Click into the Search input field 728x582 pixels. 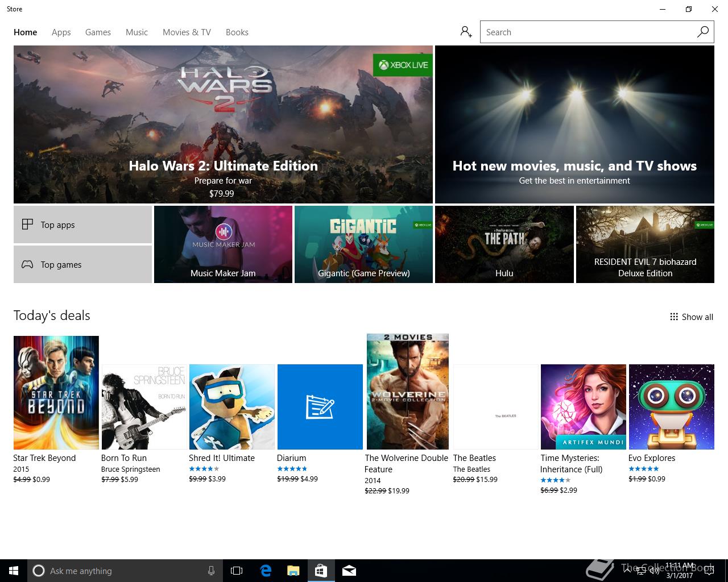[x=589, y=32]
